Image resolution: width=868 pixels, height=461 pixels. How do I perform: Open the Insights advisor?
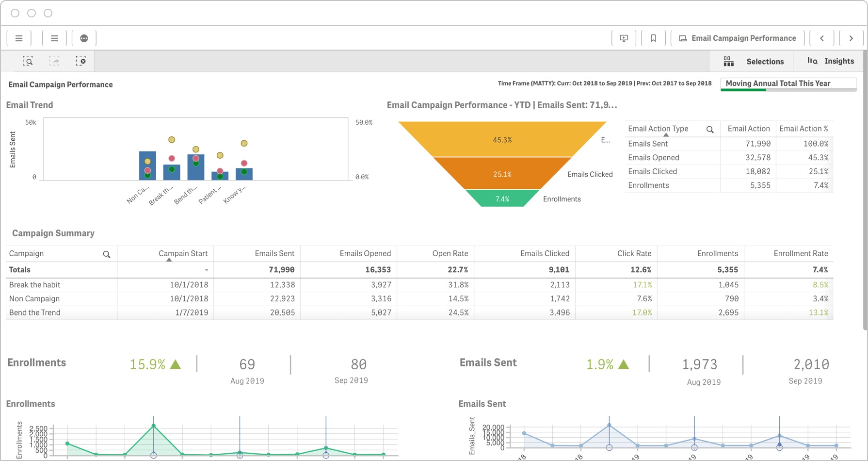pyautogui.click(x=830, y=61)
